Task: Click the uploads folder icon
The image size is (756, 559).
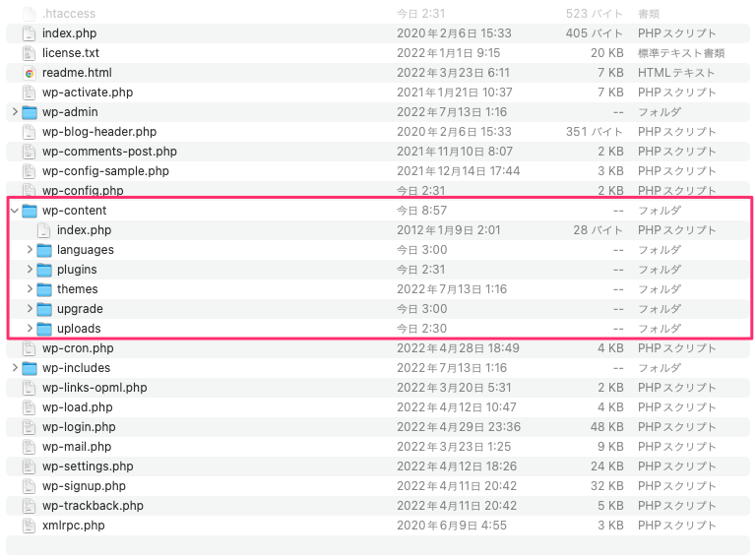Action: [44, 329]
